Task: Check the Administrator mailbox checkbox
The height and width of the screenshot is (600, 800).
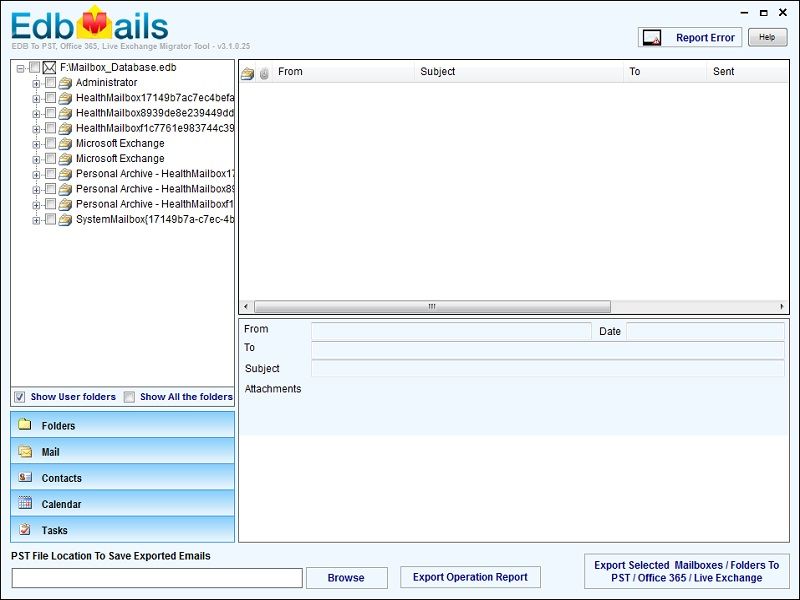Action: pyautogui.click(x=51, y=83)
